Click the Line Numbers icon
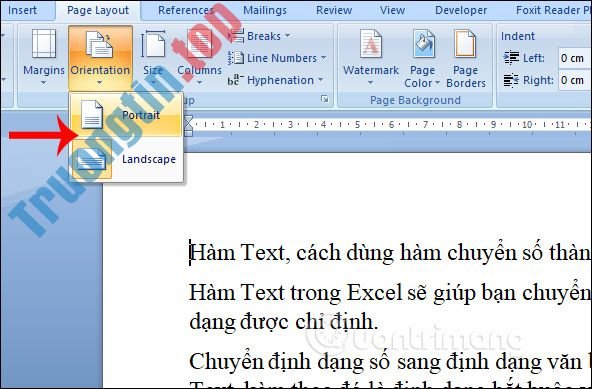This screenshot has height=389, width=592. (236, 58)
